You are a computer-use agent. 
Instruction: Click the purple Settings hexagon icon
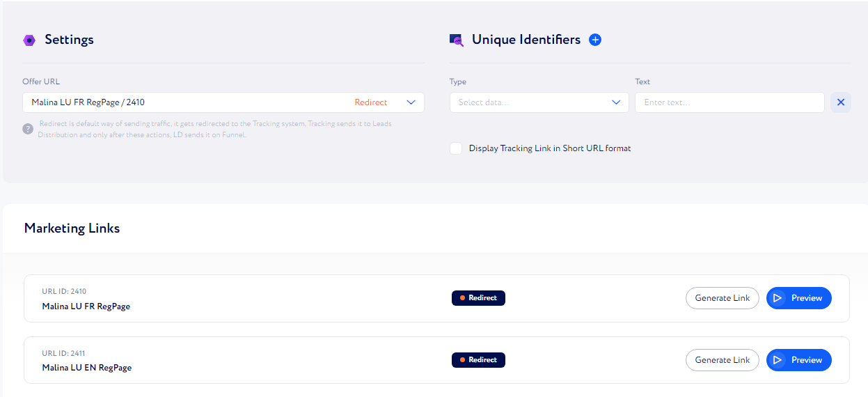point(29,40)
